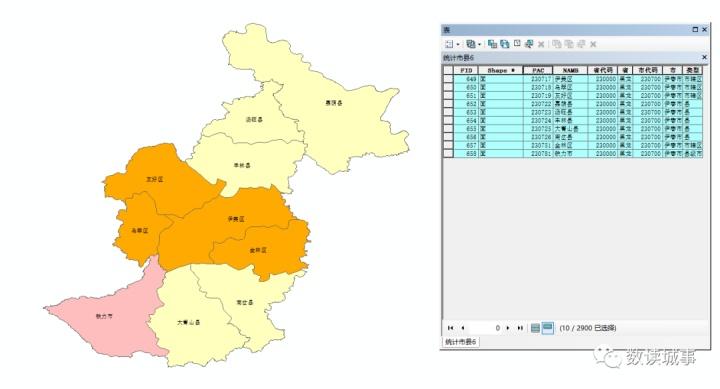
Task: Click PAC cell 230722
Action: click(538, 104)
